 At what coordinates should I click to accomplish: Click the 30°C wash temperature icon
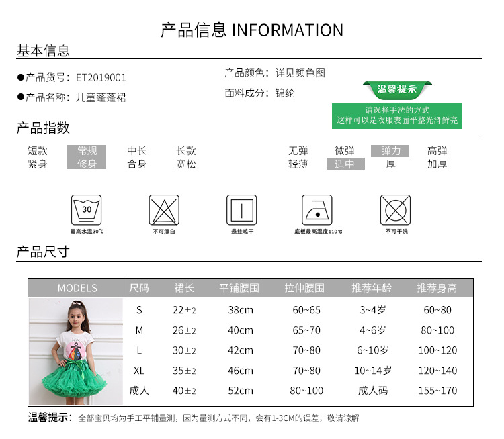click(86, 209)
